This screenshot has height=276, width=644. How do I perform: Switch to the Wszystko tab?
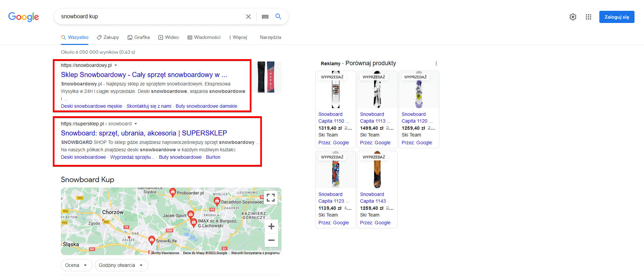(x=75, y=37)
